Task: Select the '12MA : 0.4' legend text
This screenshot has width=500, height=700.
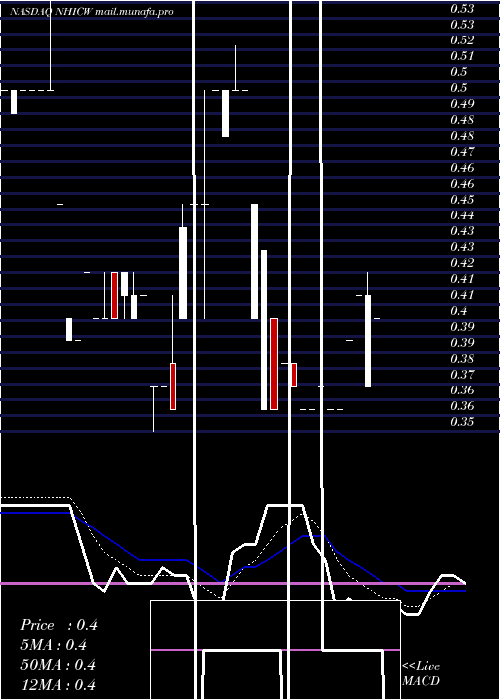Action: coord(58,684)
